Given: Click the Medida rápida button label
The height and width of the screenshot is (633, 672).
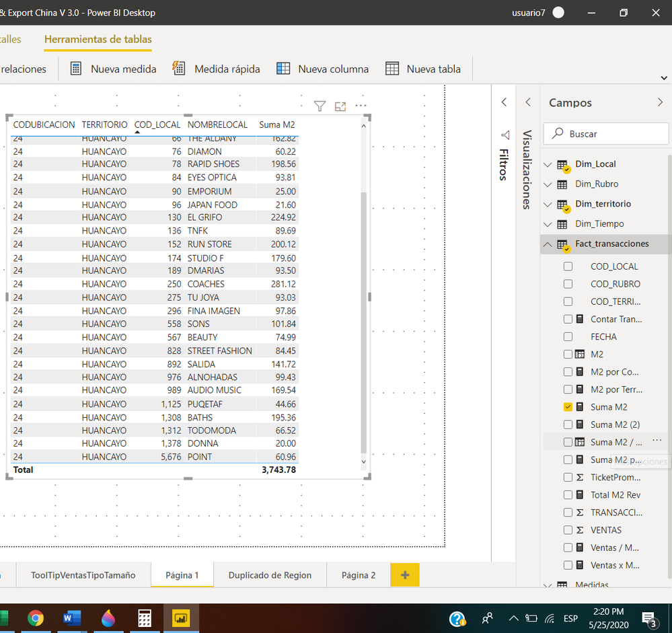Looking at the screenshot, I should 227,69.
